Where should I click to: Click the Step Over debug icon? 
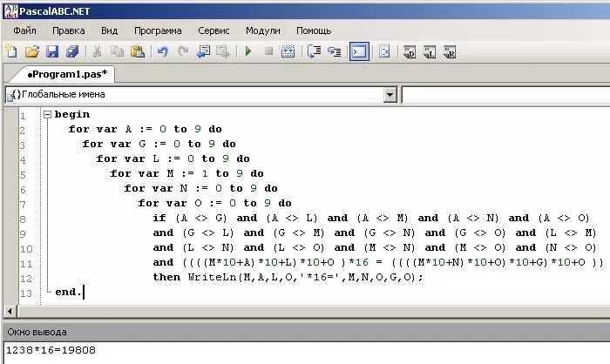(x=314, y=51)
